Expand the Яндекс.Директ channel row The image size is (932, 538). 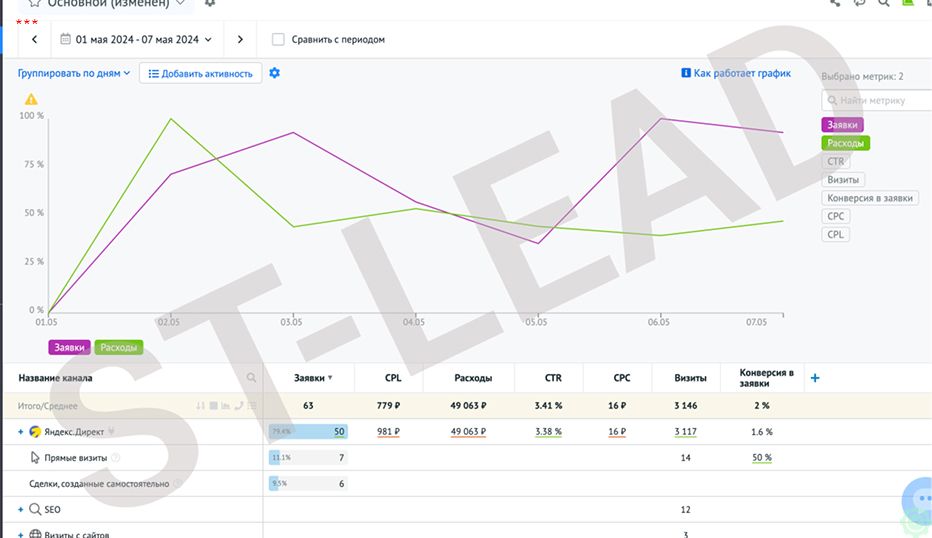click(x=21, y=432)
